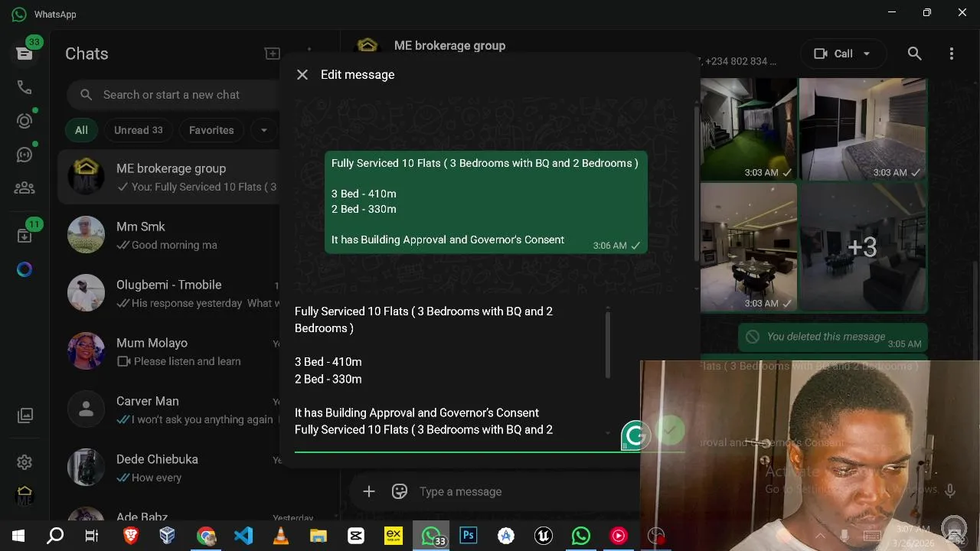Open the bedroom photo thumbnail

pos(863,129)
